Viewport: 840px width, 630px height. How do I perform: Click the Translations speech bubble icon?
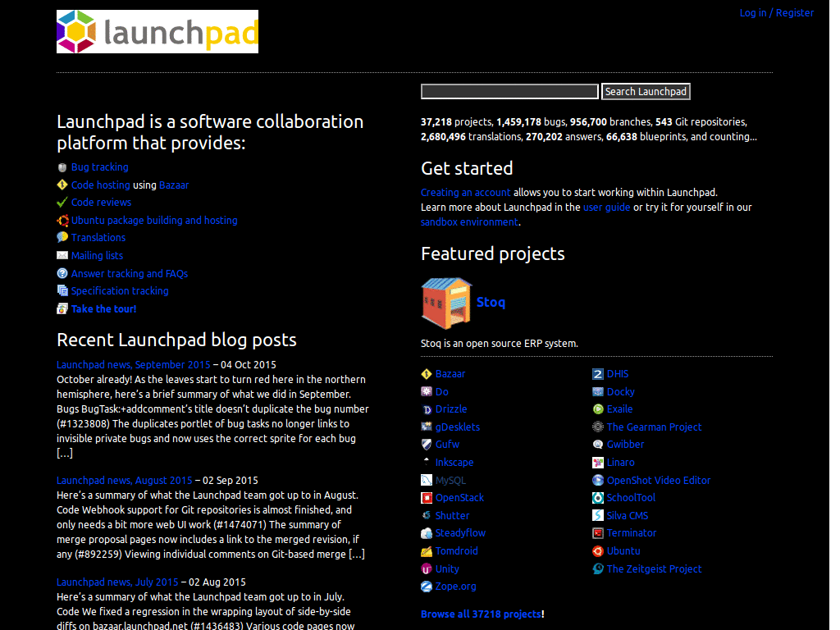[62, 237]
